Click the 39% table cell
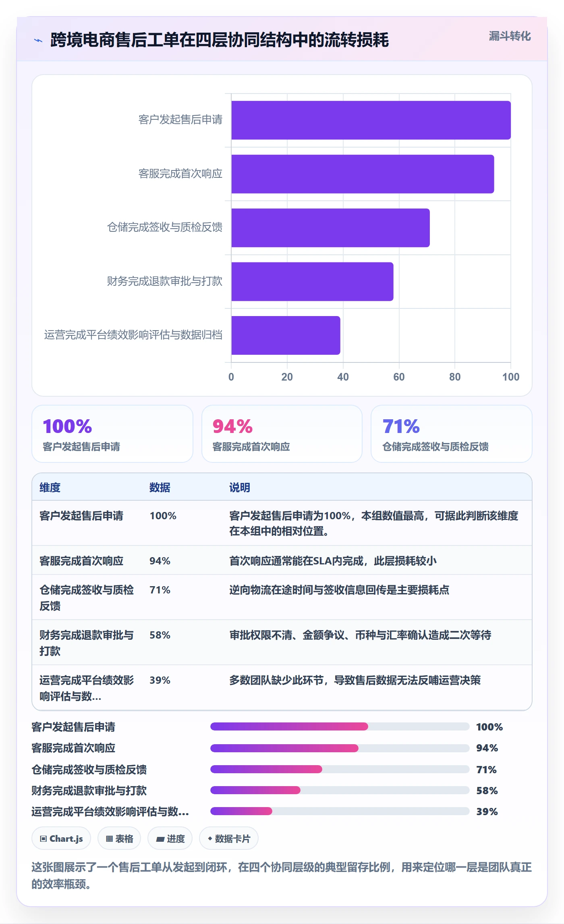564x924 pixels. coord(160,680)
